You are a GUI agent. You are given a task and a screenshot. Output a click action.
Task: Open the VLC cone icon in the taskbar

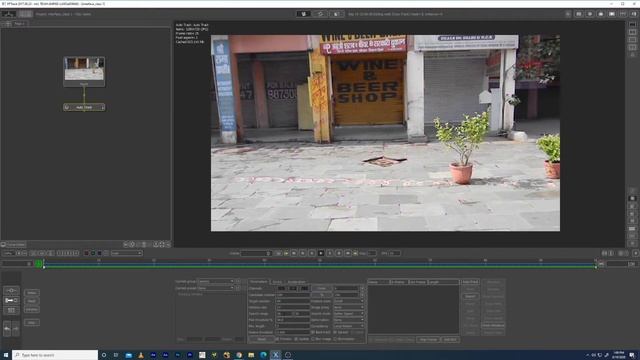(141, 355)
